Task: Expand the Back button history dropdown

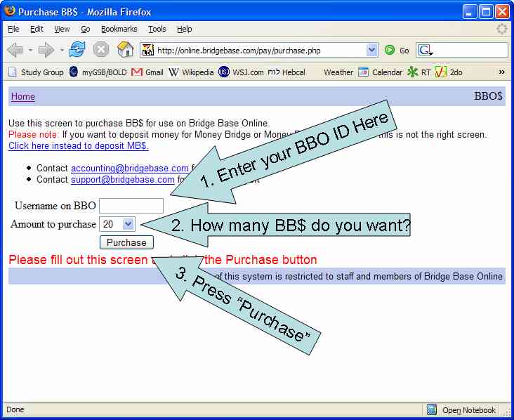Action: 30,51
